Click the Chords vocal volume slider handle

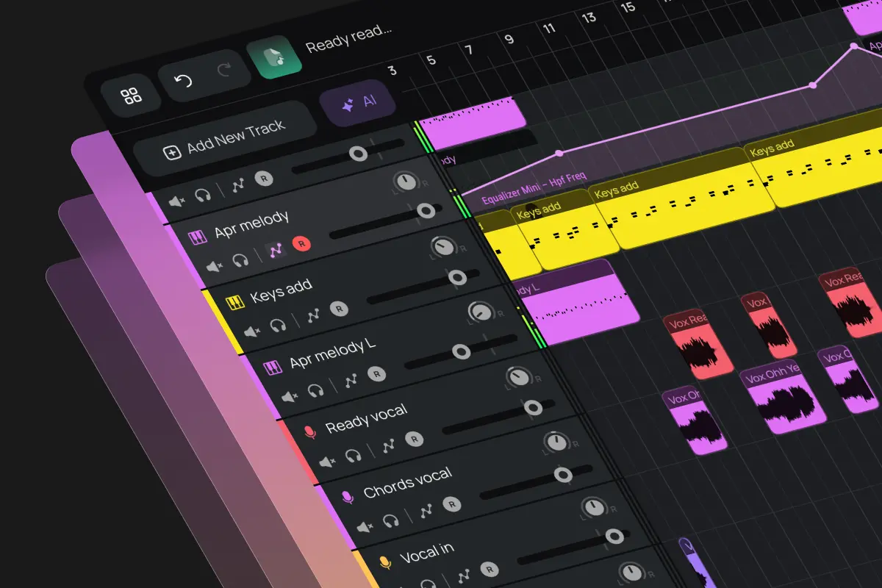pos(564,474)
